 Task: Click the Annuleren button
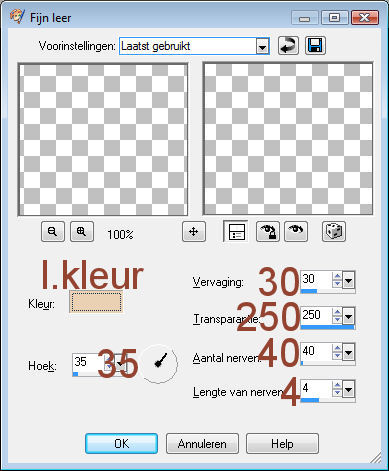pos(202,444)
